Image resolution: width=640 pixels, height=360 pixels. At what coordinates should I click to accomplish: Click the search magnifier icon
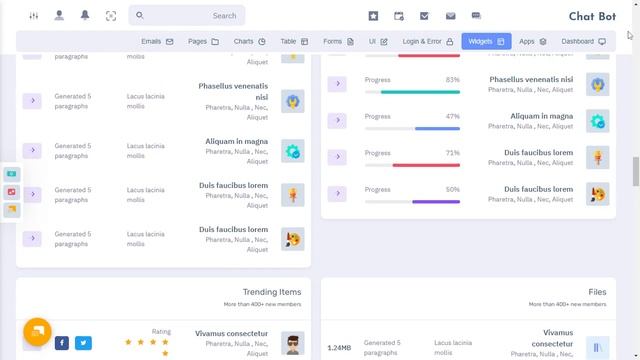[140, 16]
